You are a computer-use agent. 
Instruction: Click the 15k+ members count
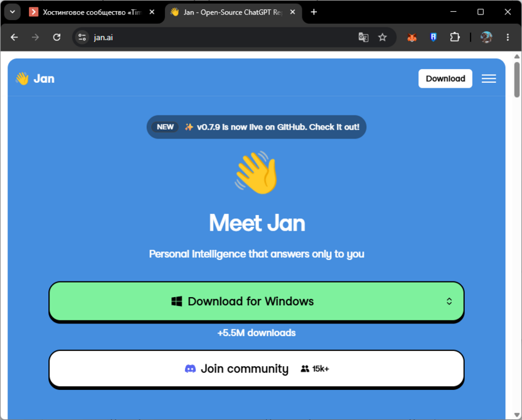[x=315, y=369]
